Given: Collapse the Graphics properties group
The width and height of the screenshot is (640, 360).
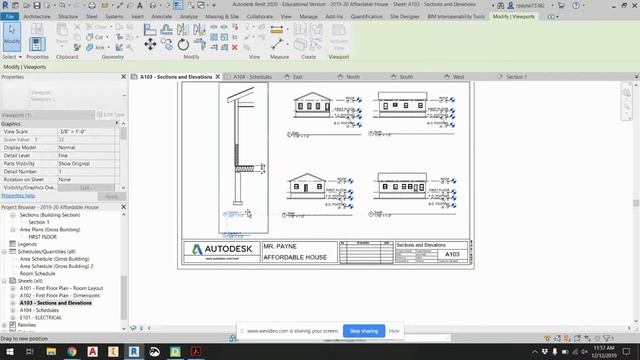Looking at the screenshot, I should tap(117, 123).
